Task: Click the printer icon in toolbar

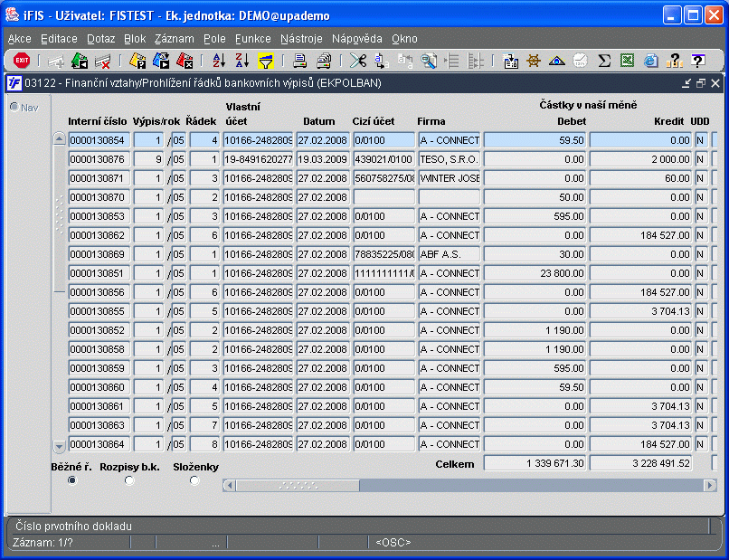Action: click(x=299, y=61)
